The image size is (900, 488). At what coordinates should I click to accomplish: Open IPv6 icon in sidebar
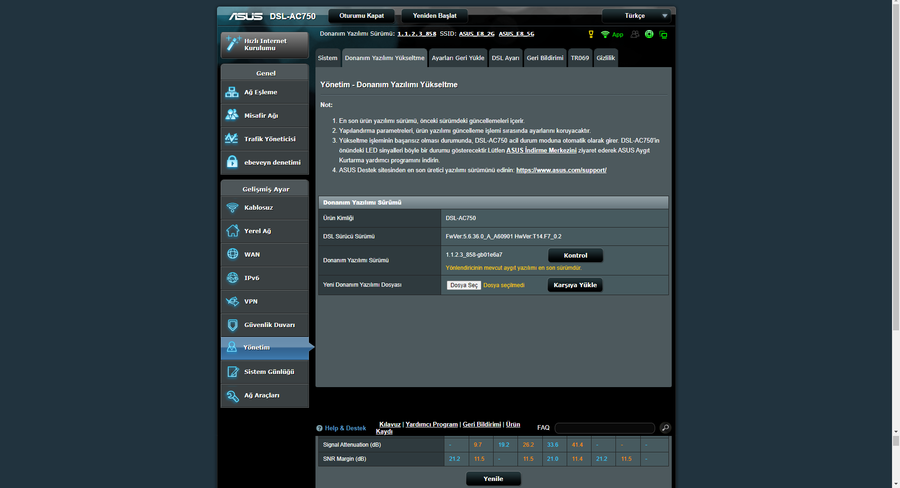coord(232,278)
